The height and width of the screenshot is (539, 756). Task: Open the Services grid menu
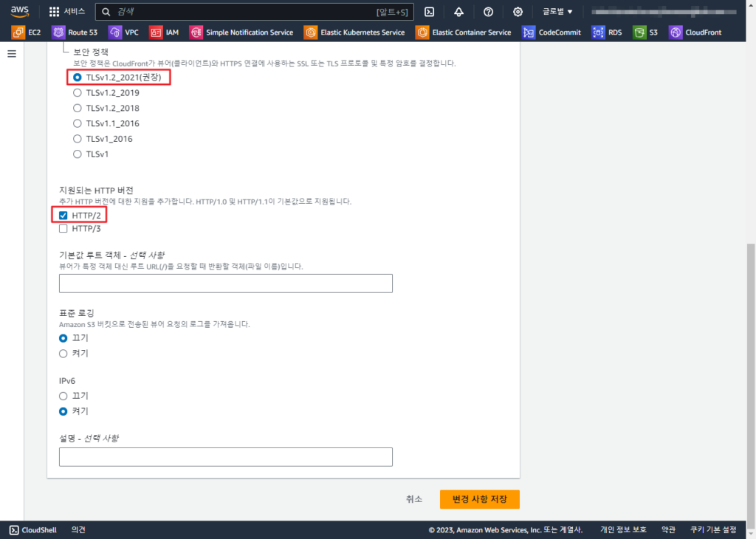[66, 12]
